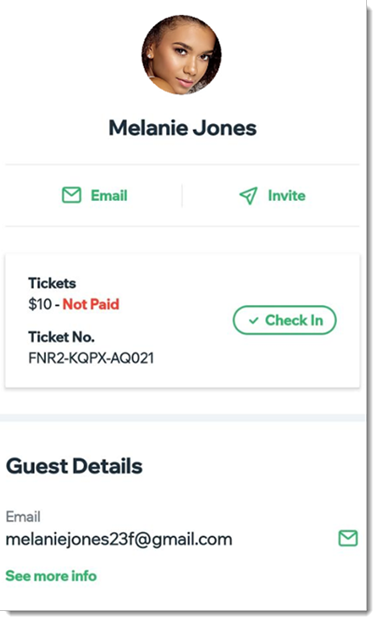Select ticket number FNR2-KQPX-AQ021
The image size is (378, 622).
coord(91,358)
